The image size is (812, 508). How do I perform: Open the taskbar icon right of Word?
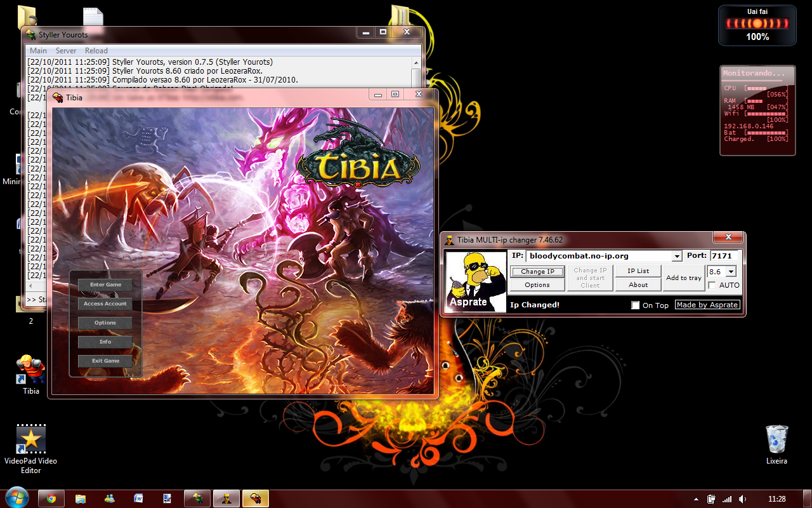pyautogui.click(x=167, y=498)
